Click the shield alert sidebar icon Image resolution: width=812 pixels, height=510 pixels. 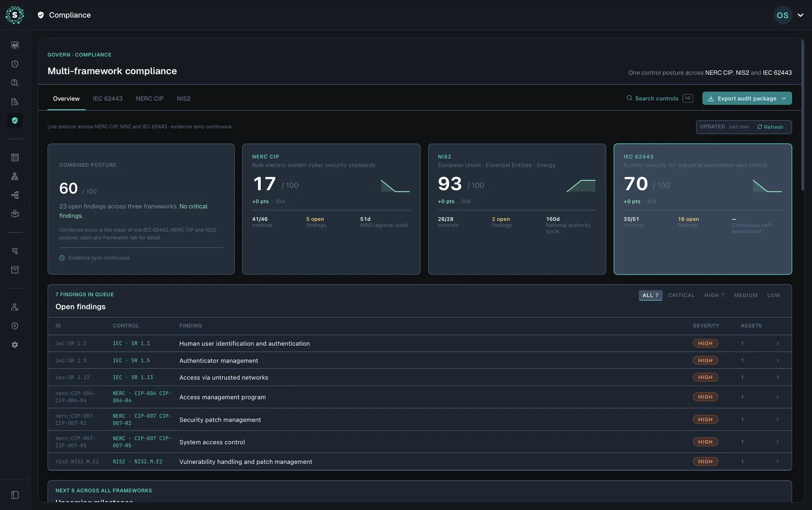(15, 64)
